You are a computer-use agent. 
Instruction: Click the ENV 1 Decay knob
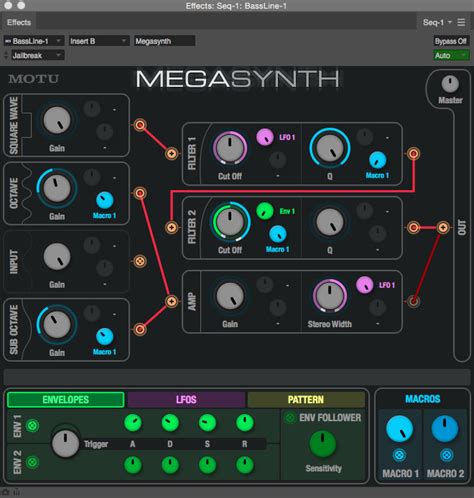[x=170, y=423]
